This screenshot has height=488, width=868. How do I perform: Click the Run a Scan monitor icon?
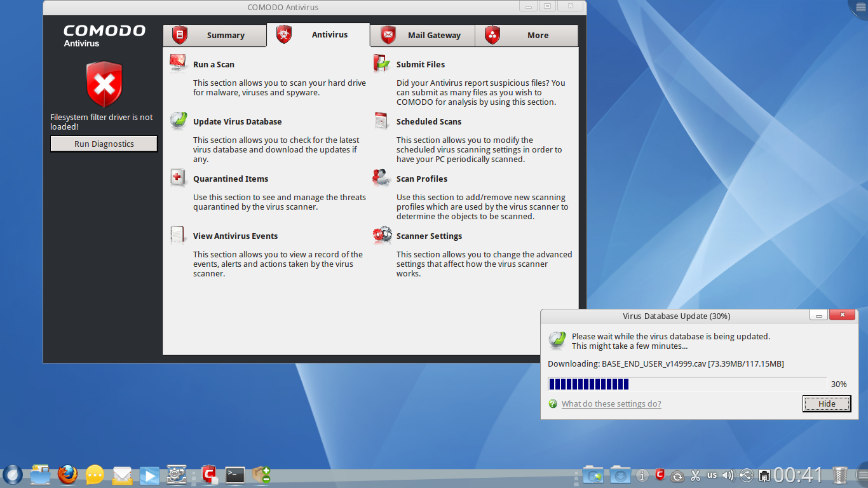click(178, 64)
